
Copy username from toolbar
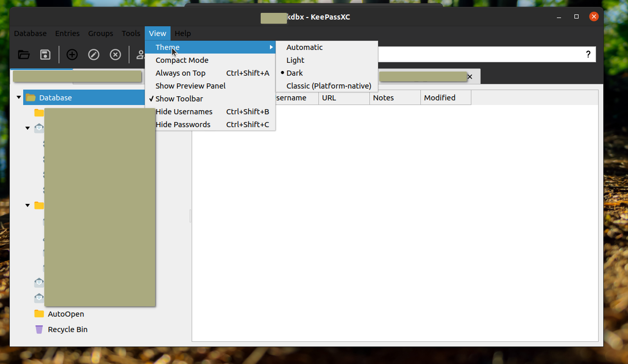point(140,54)
